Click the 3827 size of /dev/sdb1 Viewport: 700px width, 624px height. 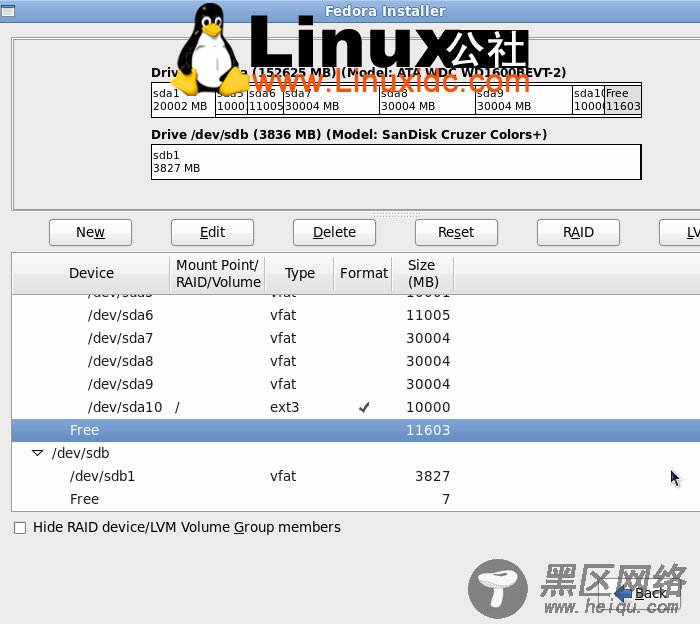tap(432, 476)
